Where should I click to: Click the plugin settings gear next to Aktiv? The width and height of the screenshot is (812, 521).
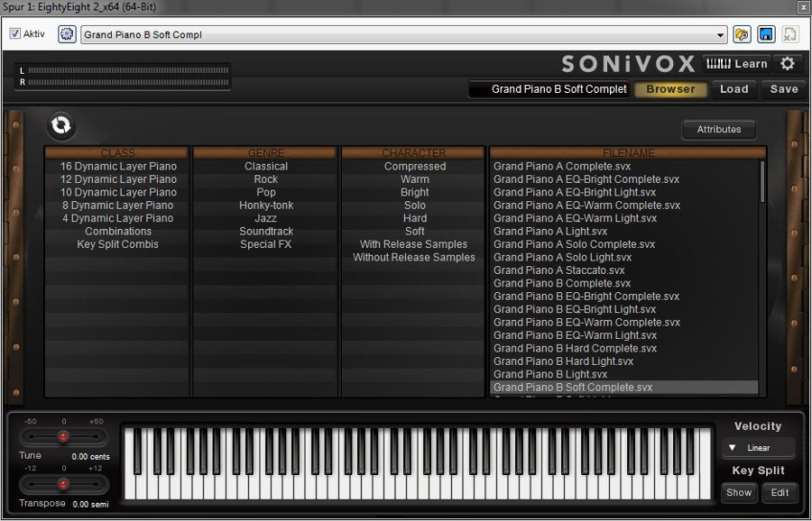67,34
